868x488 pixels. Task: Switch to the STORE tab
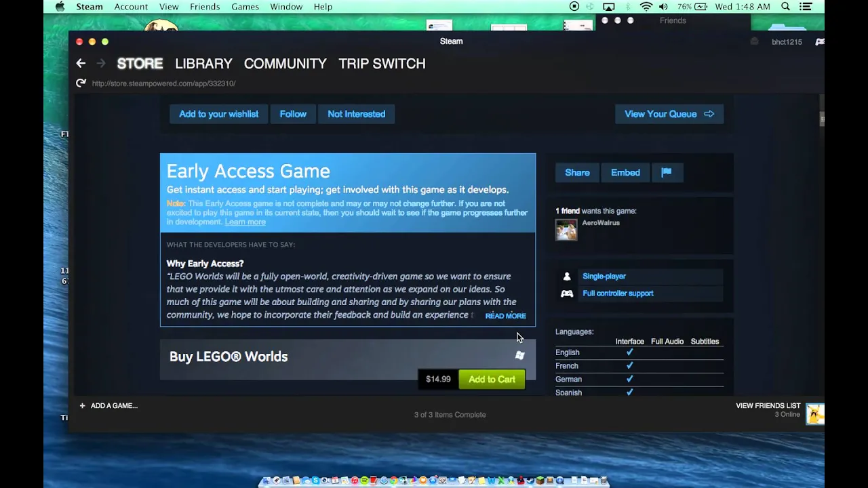click(x=140, y=64)
